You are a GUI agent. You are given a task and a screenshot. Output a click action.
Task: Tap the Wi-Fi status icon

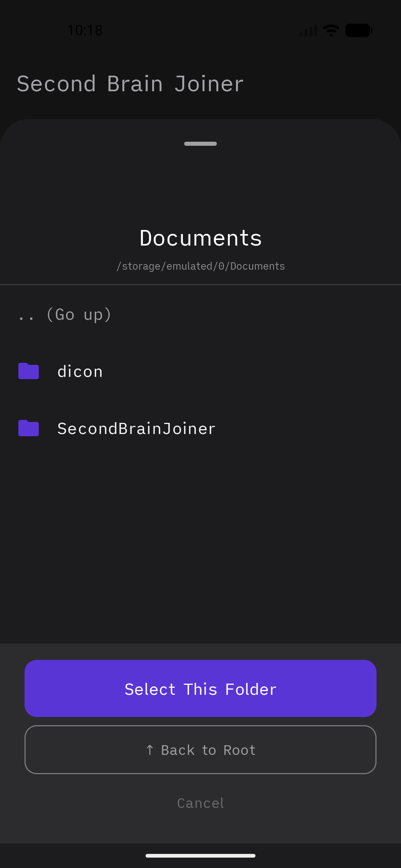click(x=330, y=30)
